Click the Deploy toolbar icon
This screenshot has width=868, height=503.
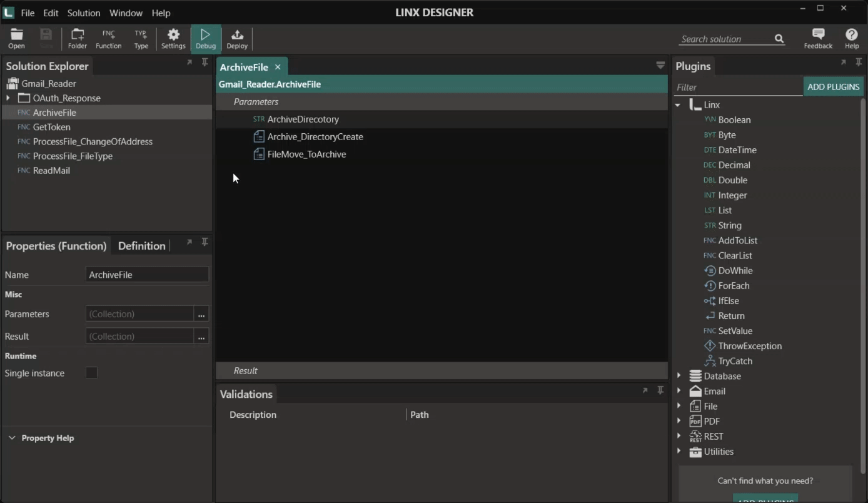[237, 39]
